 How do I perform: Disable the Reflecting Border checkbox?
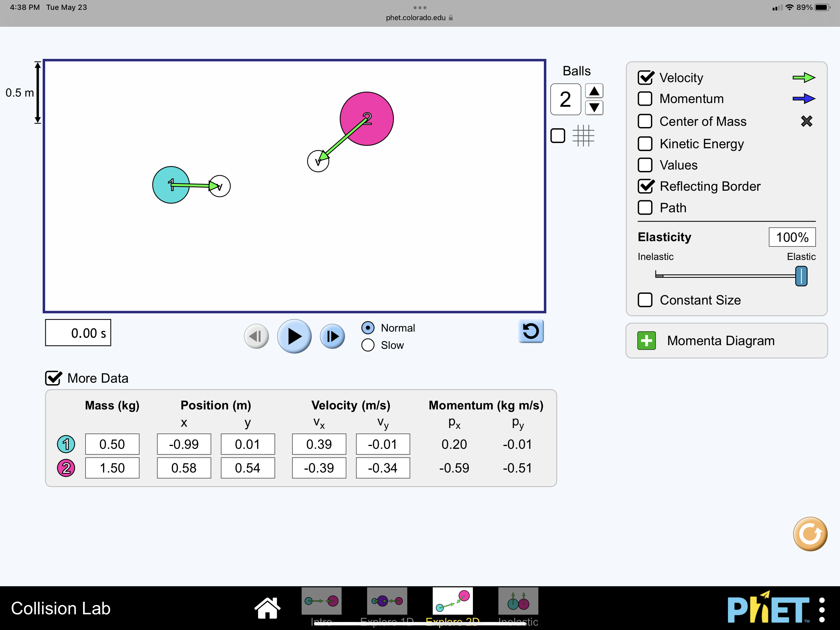coord(645,186)
